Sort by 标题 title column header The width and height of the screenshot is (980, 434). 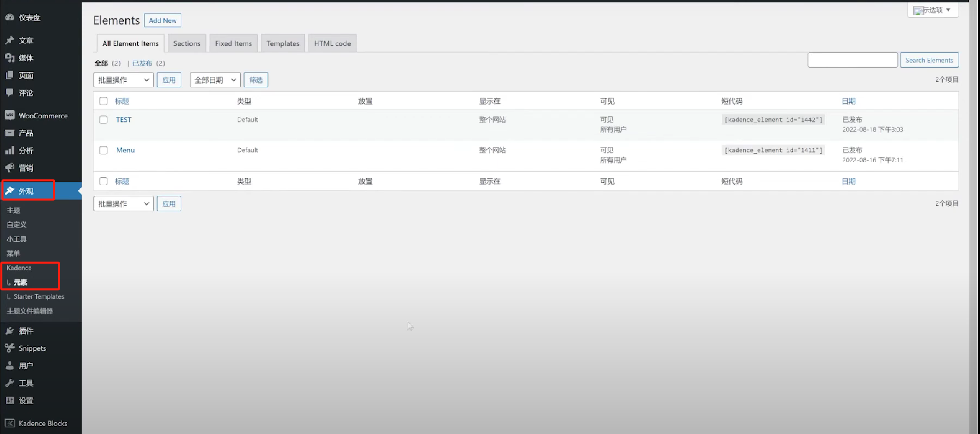[x=122, y=101]
